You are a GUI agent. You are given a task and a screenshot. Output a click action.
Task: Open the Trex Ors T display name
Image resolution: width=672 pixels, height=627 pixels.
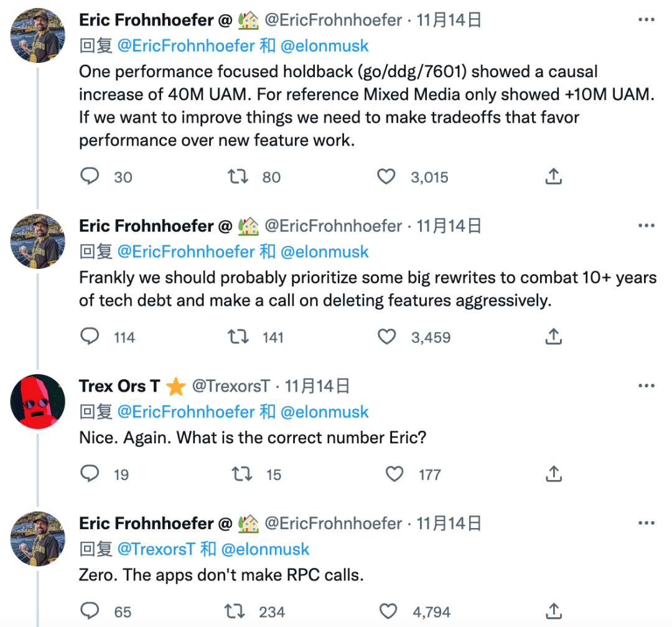(x=119, y=386)
